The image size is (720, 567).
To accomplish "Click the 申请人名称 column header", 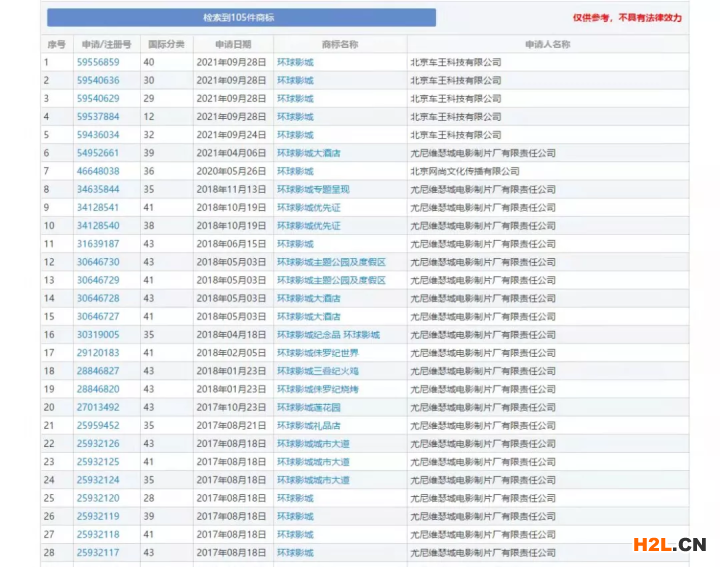I will click(547, 45).
